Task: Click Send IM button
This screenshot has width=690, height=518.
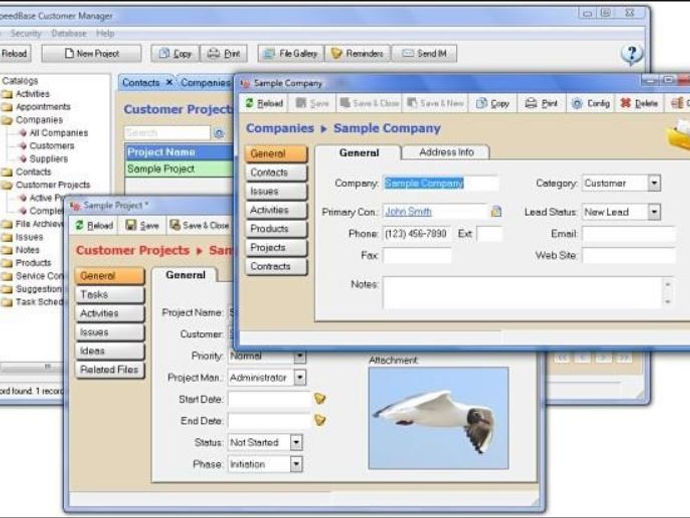Action: 424,54
